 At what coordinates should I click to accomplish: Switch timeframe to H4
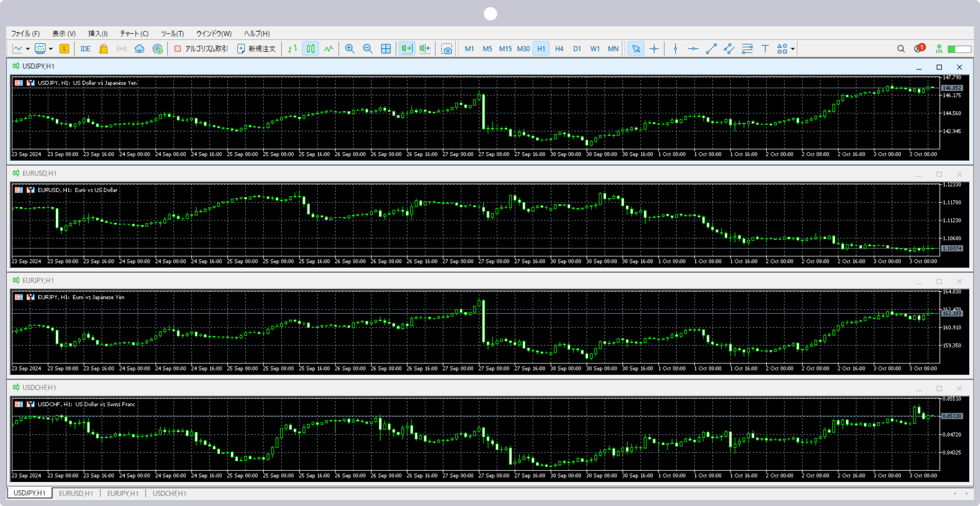pos(559,49)
